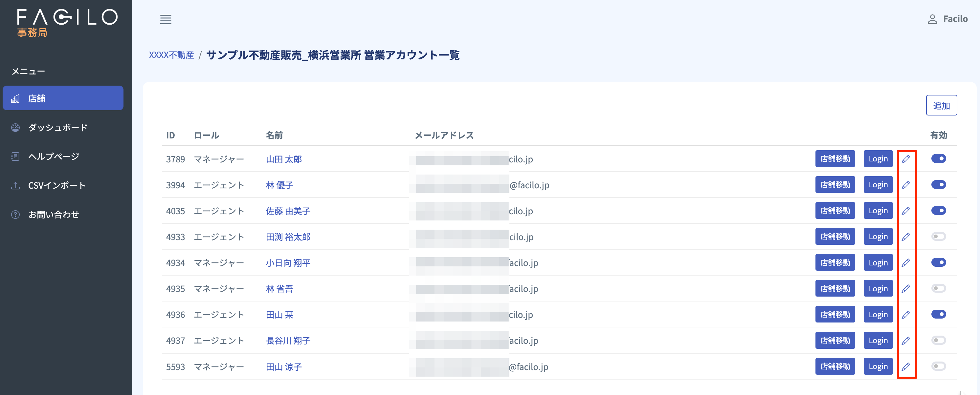Screen dimensions: 980x395
Task: Enable the 有効 toggle for ID 4937
Action: [x=939, y=340]
